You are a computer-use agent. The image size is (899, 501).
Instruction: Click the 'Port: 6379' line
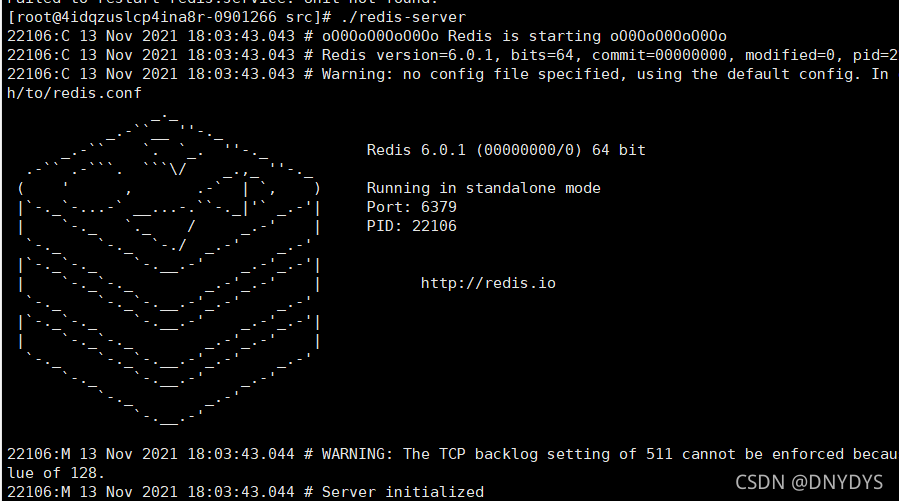[x=412, y=207]
